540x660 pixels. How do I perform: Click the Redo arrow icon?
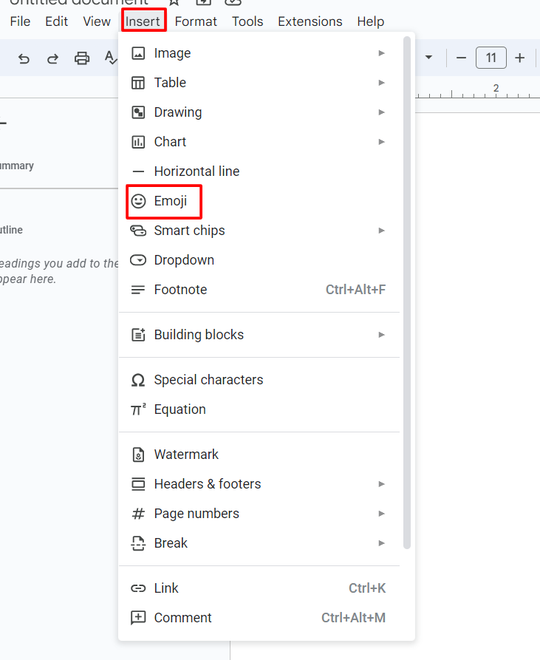click(53, 59)
